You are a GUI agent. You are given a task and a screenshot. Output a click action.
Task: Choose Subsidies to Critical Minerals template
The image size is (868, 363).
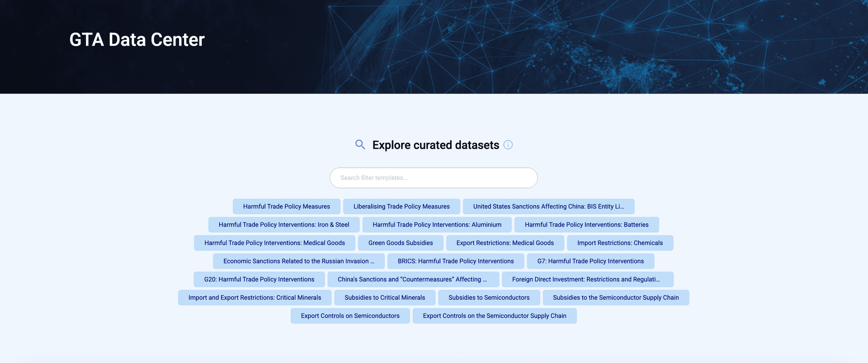385,298
